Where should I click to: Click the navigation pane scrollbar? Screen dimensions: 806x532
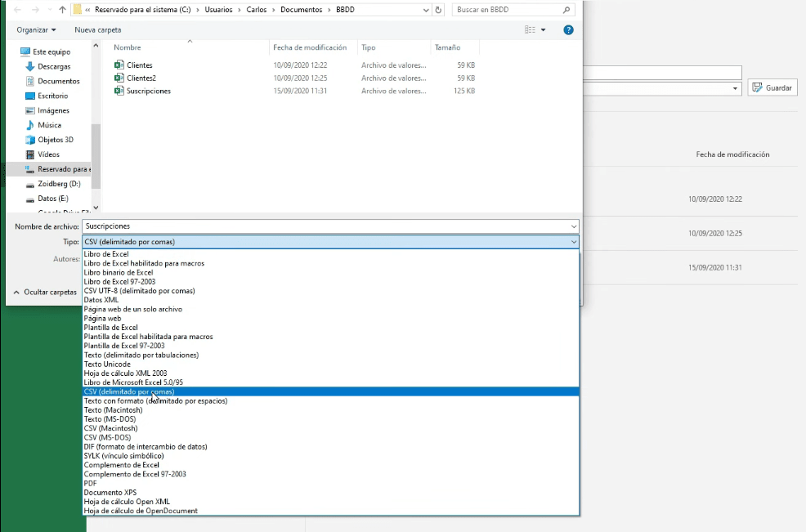click(x=96, y=156)
